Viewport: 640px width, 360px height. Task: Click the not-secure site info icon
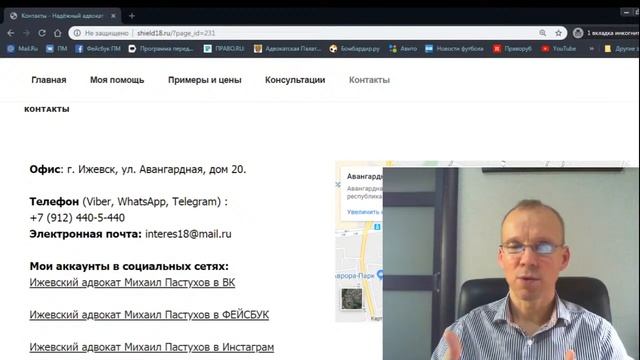coord(77,33)
